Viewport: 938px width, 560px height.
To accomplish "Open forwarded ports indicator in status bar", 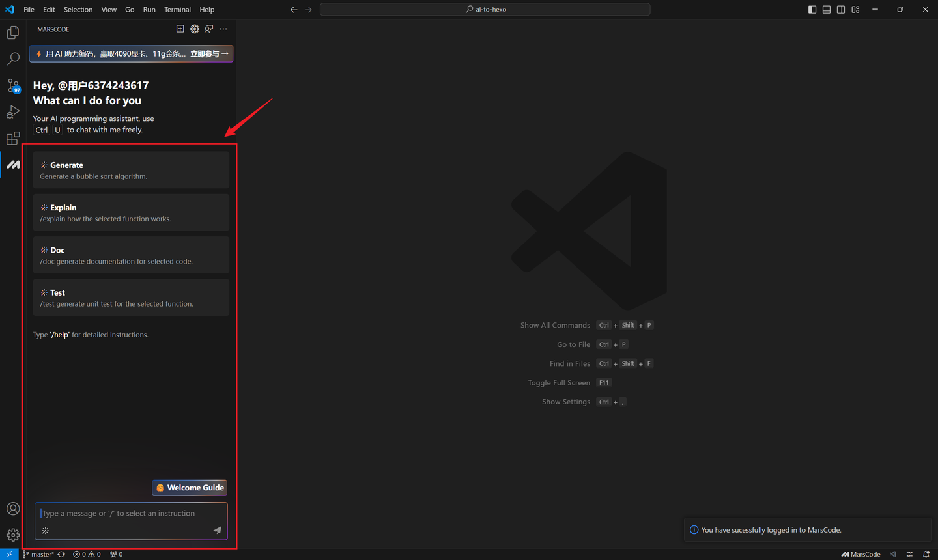I will (x=116, y=554).
